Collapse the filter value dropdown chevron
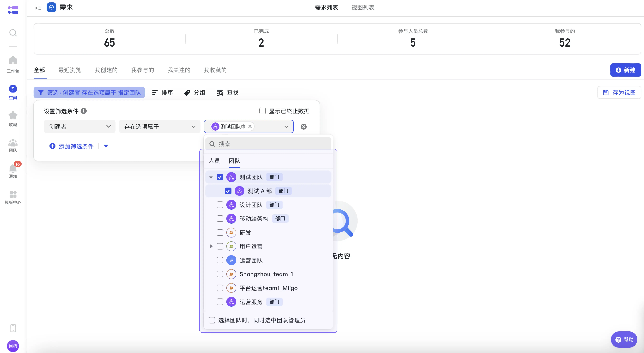The image size is (644, 353). (x=286, y=127)
